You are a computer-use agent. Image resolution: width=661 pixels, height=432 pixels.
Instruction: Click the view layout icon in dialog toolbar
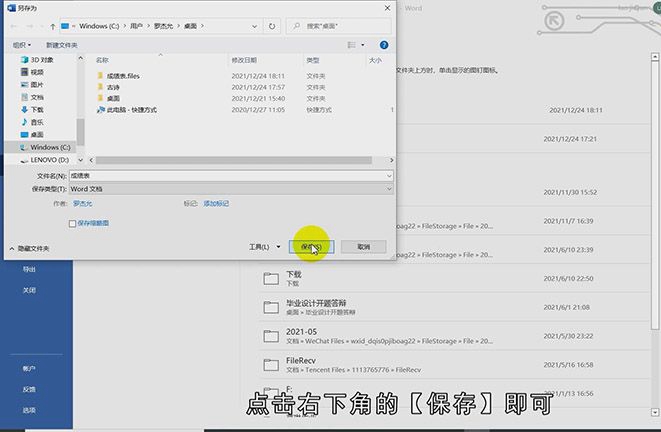(x=351, y=45)
